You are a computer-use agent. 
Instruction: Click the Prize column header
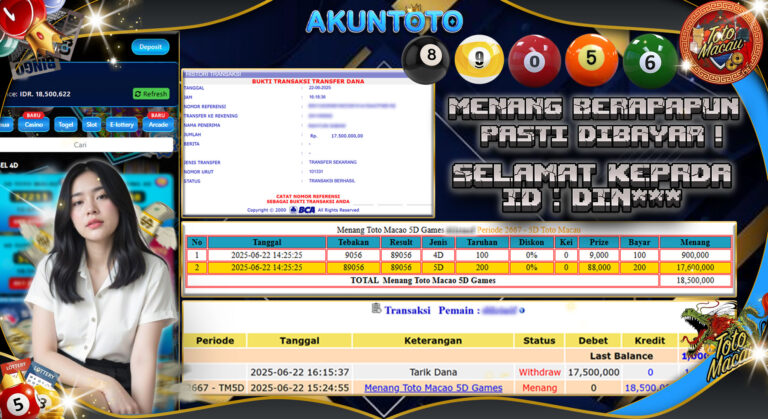coord(599,242)
